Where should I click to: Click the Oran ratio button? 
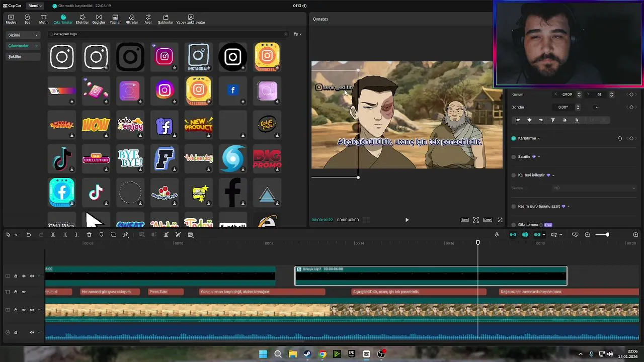pos(488,220)
